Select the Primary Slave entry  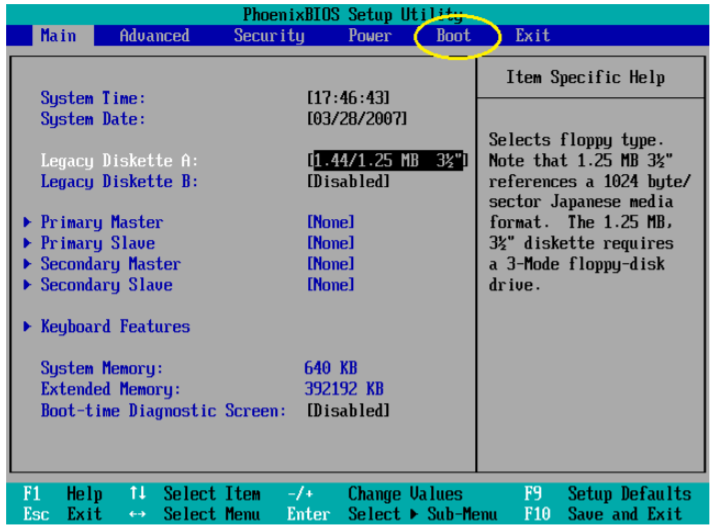coord(97,243)
